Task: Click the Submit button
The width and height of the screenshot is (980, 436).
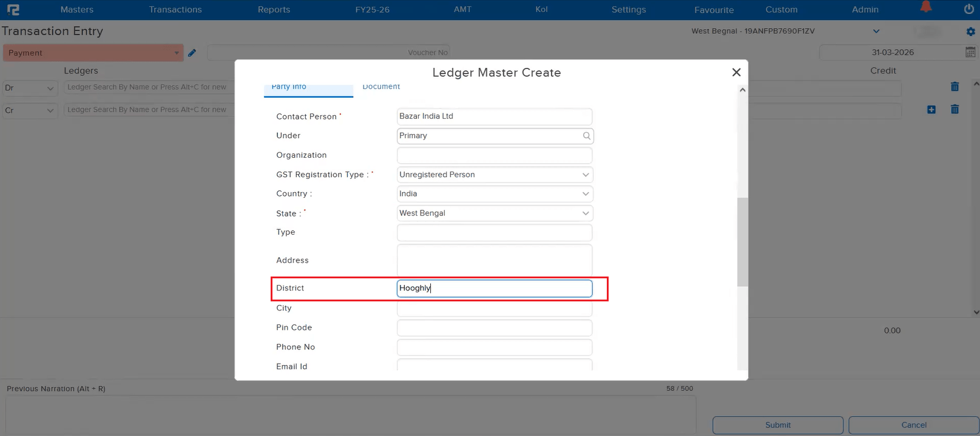Action: click(777, 425)
